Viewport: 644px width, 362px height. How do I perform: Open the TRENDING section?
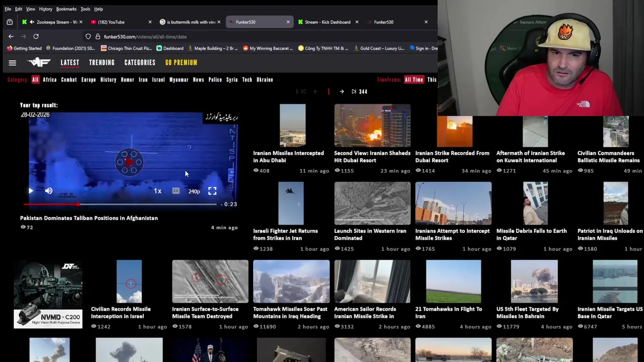click(102, 63)
